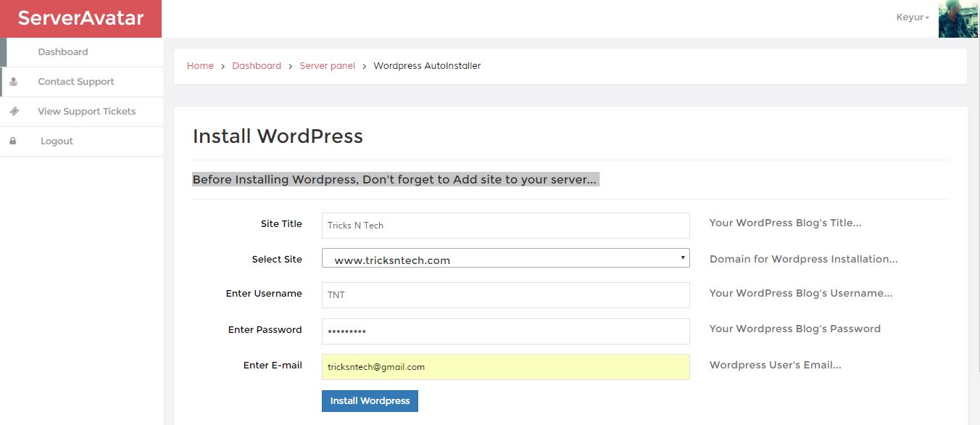Click "Domain for Wordpress Installation..." hint
Screen dimensions: 980x425
804,260
